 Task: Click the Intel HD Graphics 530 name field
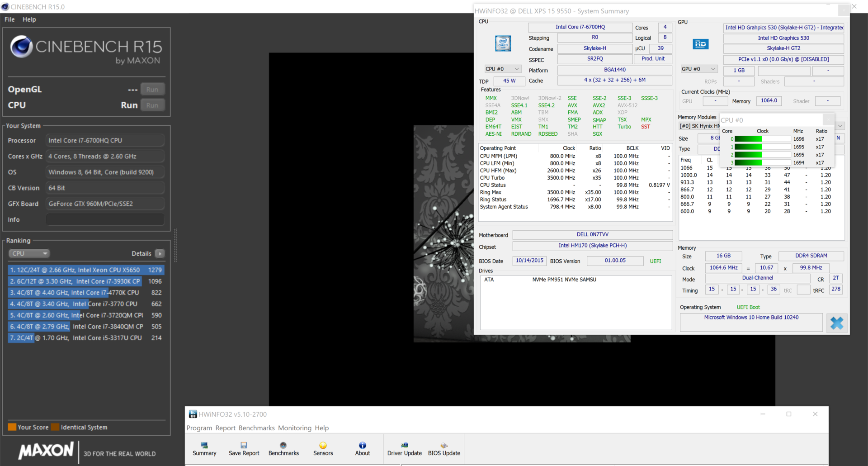point(783,38)
